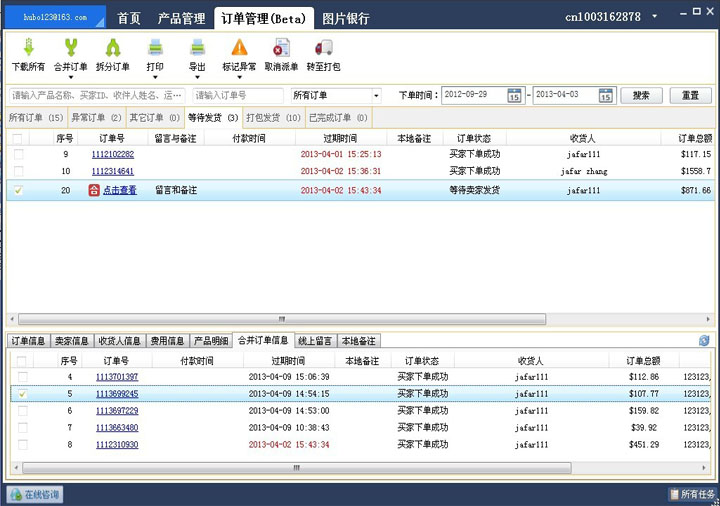Open order link 1112102282
The image size is (720, 506).
click(x=113, y=154)
